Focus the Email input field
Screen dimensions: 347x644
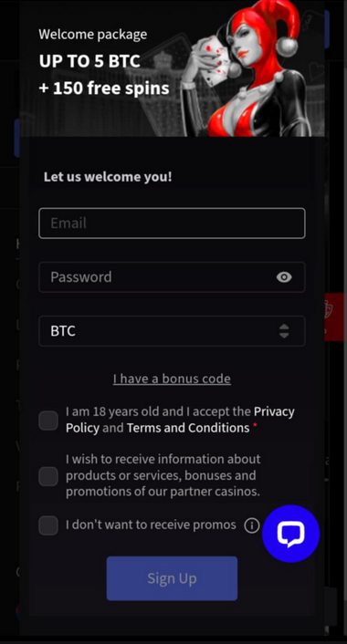[x=172, y=223]
